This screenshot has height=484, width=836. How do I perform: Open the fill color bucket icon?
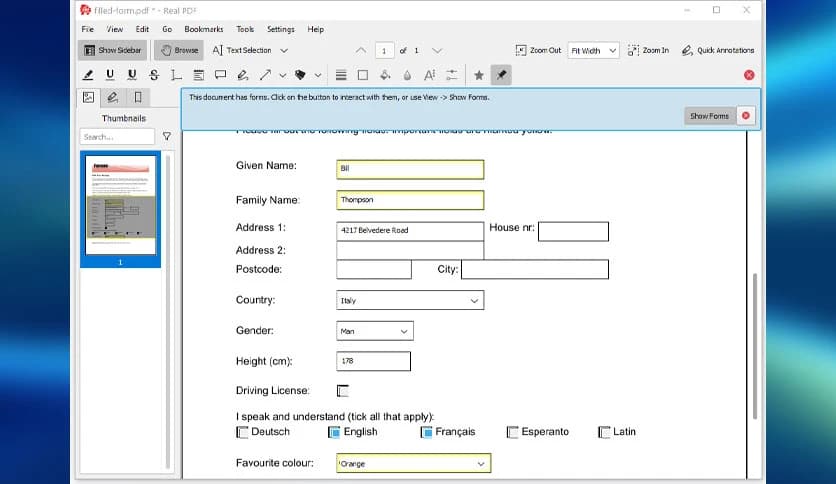(385, 75)
